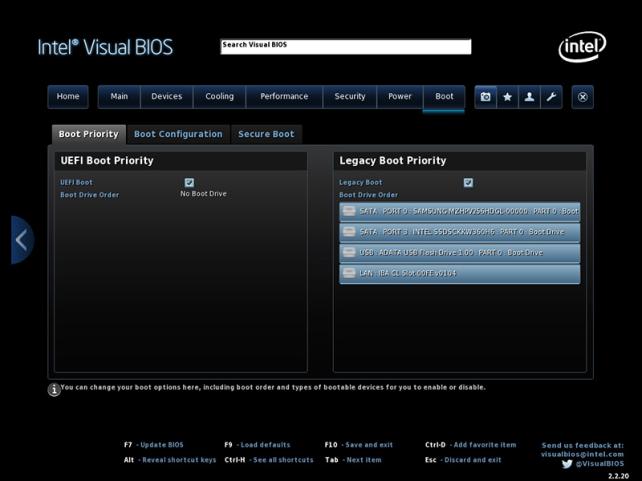The width and height of the screenshot is (642, 481).
Task: Click F7 Update BIOS shortcut
Action: (x=154, y=445)
